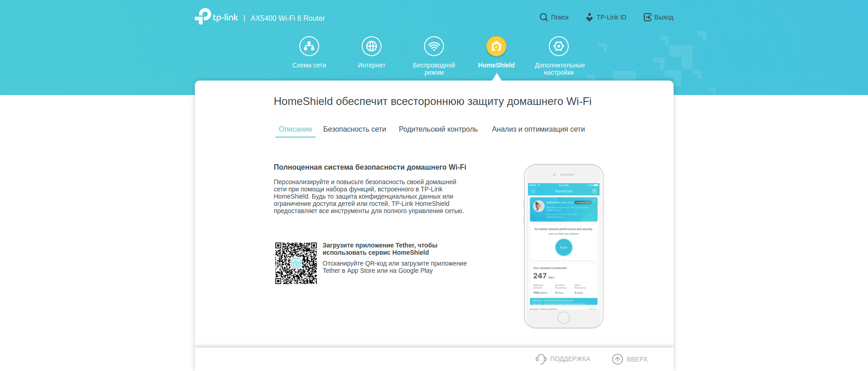Screen dimensions: 868x371
Task: Click the ПОДДЕРЖКА text link
Action: coord(570,359)
